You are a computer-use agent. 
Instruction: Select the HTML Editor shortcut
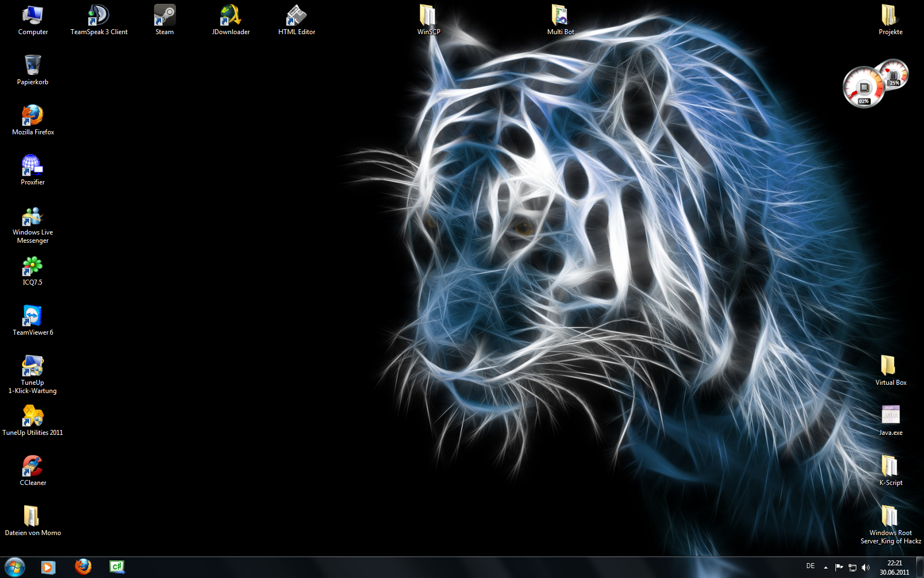click(x=296, y=20)
